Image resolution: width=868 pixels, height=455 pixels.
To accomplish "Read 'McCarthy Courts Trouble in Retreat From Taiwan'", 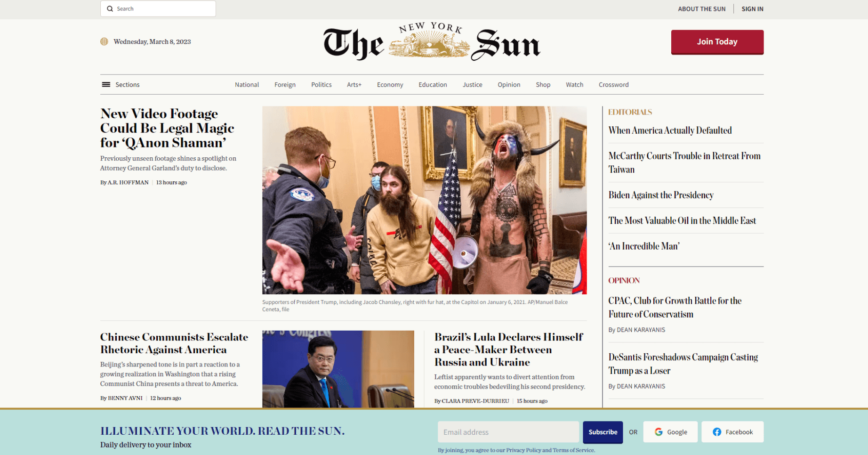I will 684,162.
